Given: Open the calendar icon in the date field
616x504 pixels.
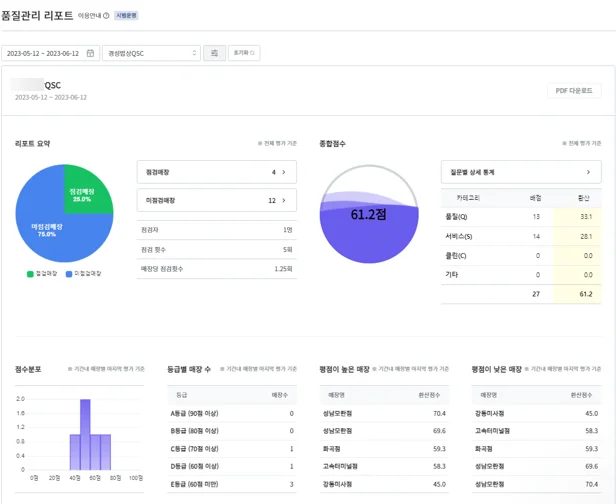Looking at the screenshot, I should pos(90,53).
